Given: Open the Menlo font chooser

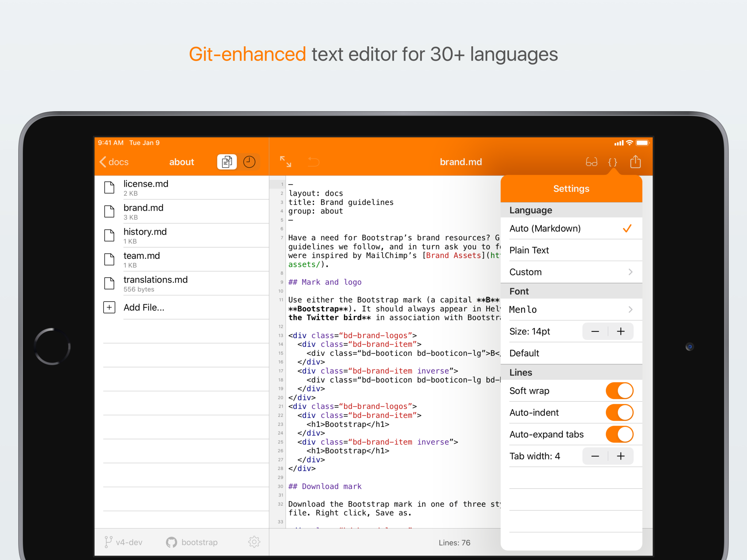Looking at the screenshot, I should (x=571, y=310).
